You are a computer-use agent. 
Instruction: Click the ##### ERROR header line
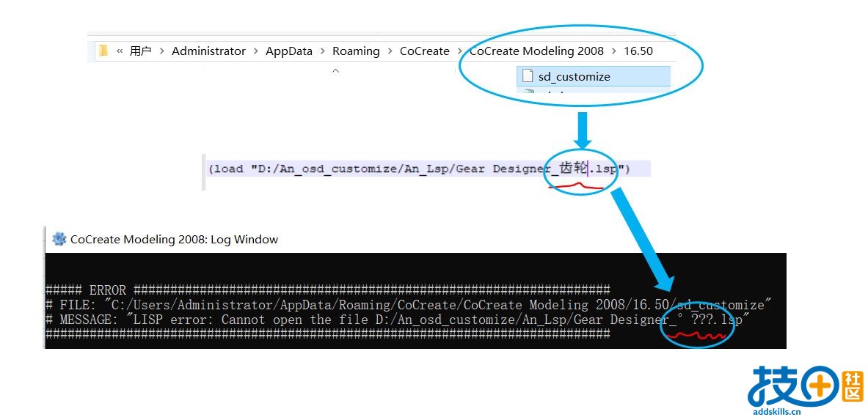click(328, 290)
